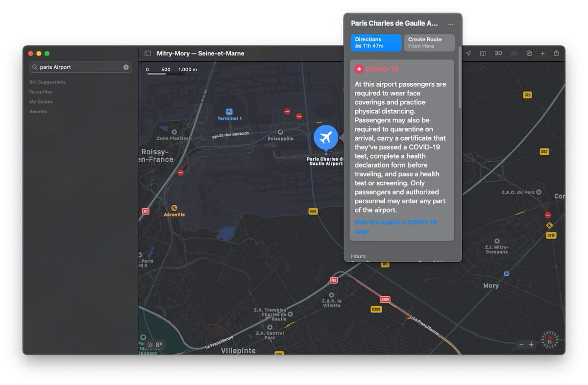Clear the search field with the x icon
The image size is (588, 385).
point(126,67)
